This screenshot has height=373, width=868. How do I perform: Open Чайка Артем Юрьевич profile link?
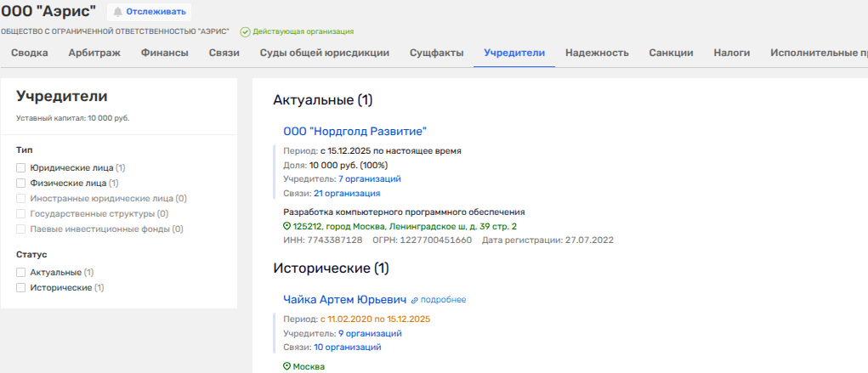pyautogui.click(x=343, y=299)
